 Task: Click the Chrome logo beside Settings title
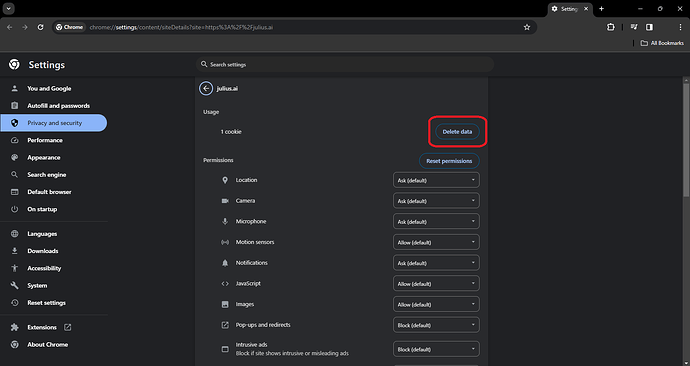[14, 65]
